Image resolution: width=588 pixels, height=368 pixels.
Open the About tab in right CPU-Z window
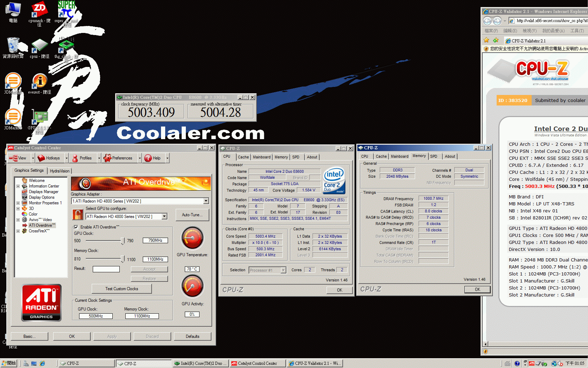coord(450,156)
